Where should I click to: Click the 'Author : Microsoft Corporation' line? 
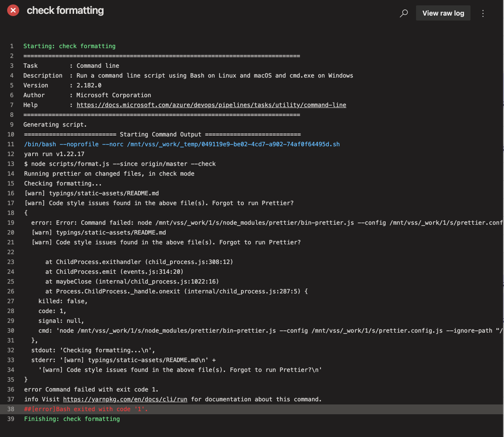[x=87, y=95]
